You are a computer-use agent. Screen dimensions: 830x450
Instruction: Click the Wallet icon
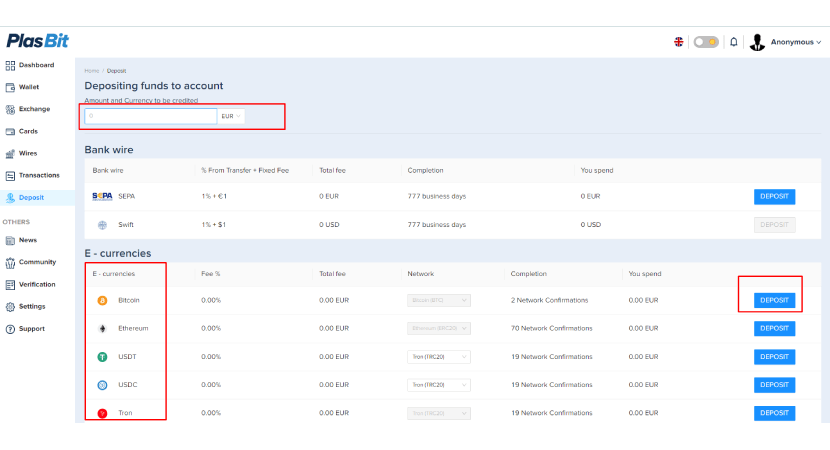[10, 87]
